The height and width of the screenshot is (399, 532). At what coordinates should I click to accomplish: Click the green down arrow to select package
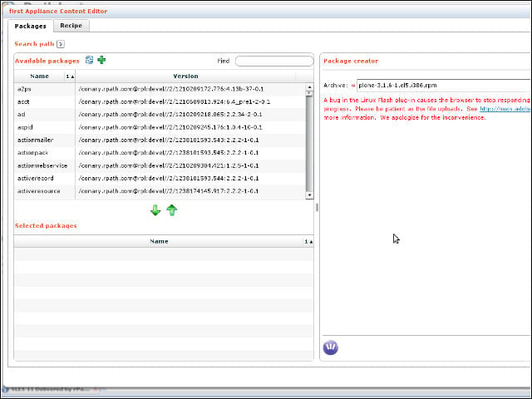click(155, 210)
